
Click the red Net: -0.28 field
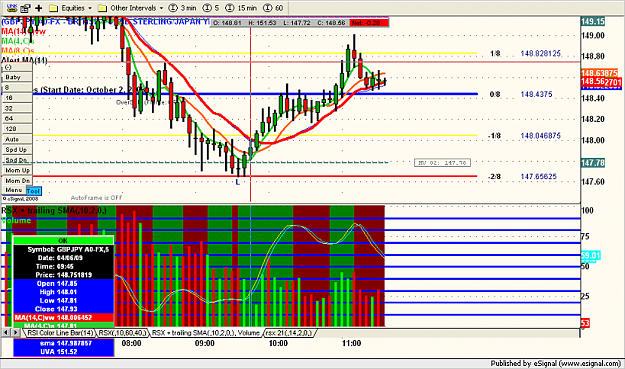(x=369, y=23)
